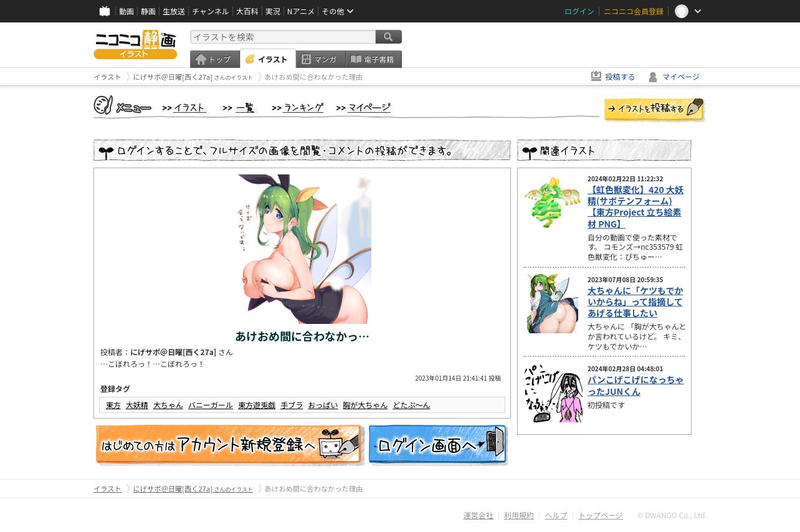Image resolution: width=800 pixels, height=532 pixels.
Task: Open the poster name にげサポ@日曜[西く27a]
Action: [x=173, y=352]
